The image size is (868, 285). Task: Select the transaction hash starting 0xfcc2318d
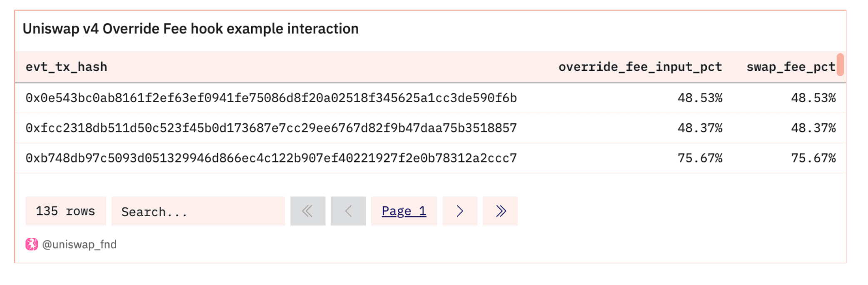coord(271,128)
